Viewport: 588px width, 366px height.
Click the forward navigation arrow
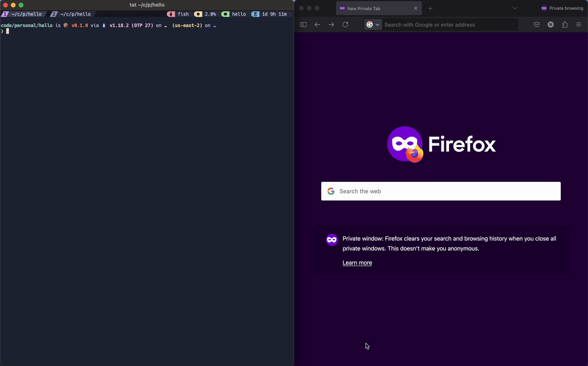click(331, 24)
